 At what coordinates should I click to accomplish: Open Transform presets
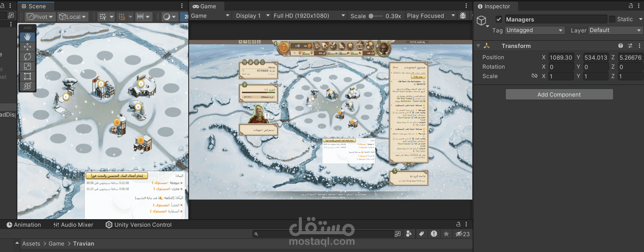click(630, 46)
